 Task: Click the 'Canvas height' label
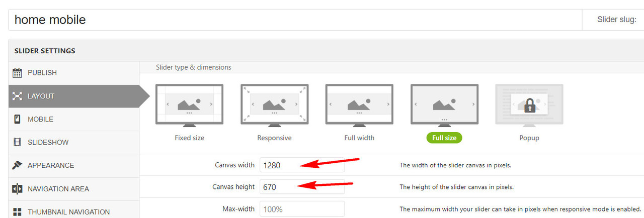(234, 187)
